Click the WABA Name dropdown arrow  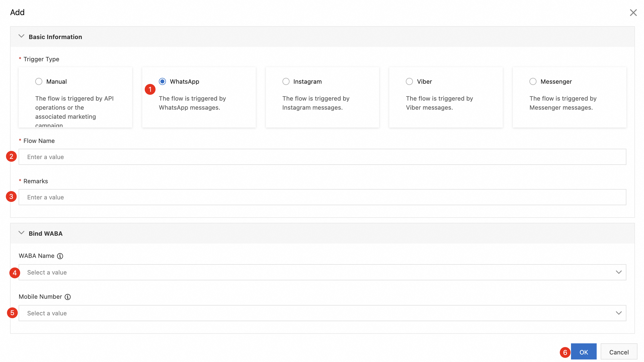click(619, 272)
